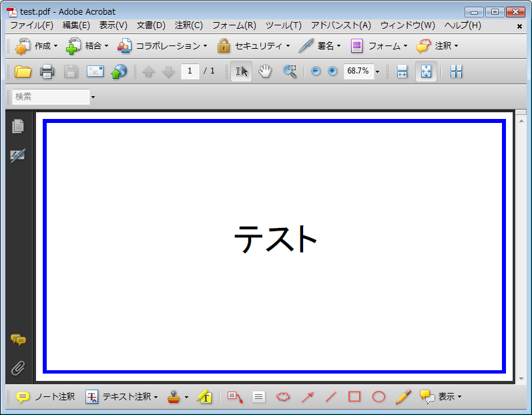Open the ファイル(F) menu
Image resolution: width=532 pixels, height=415 pixels.
tap(32, 25)
